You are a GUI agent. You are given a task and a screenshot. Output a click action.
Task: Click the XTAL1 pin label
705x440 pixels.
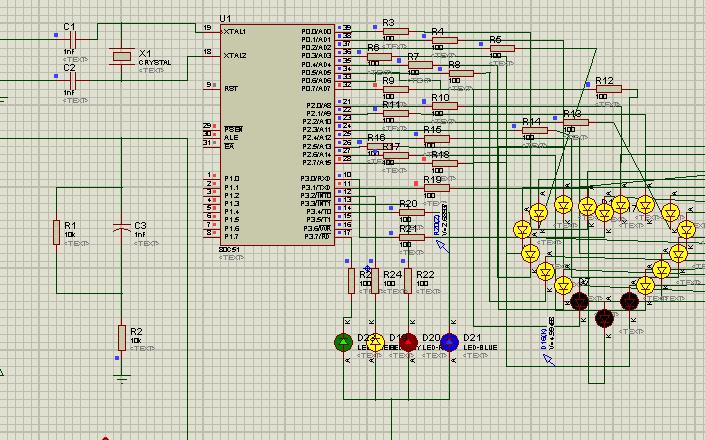(x=235, y=32)
